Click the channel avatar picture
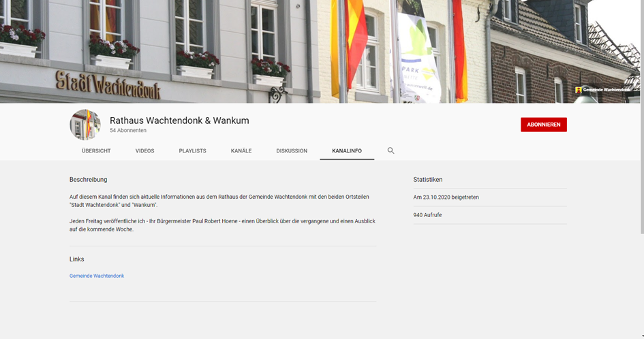 point(85,125)
